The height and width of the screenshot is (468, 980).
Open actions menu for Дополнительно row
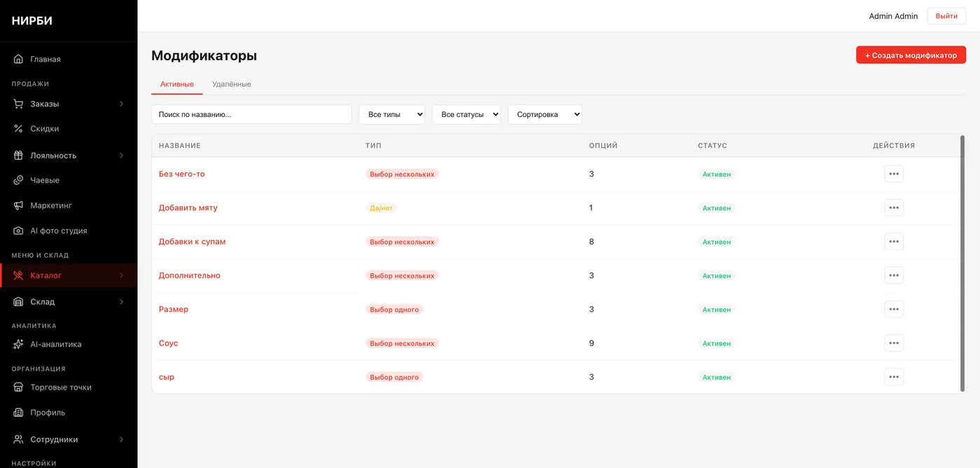pyautogui.click(x=894, y=275)
